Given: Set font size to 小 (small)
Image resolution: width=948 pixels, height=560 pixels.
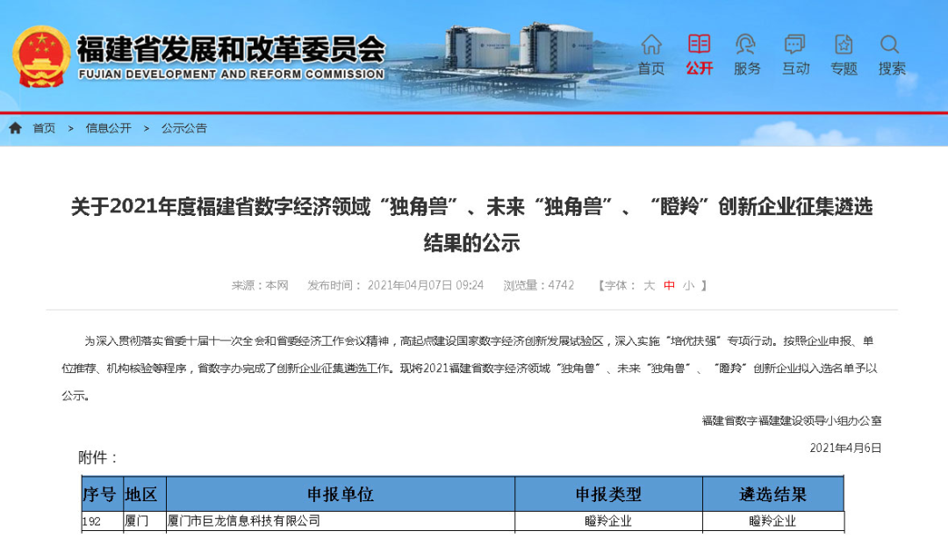Looking at the screenshot, I should 689,285.
